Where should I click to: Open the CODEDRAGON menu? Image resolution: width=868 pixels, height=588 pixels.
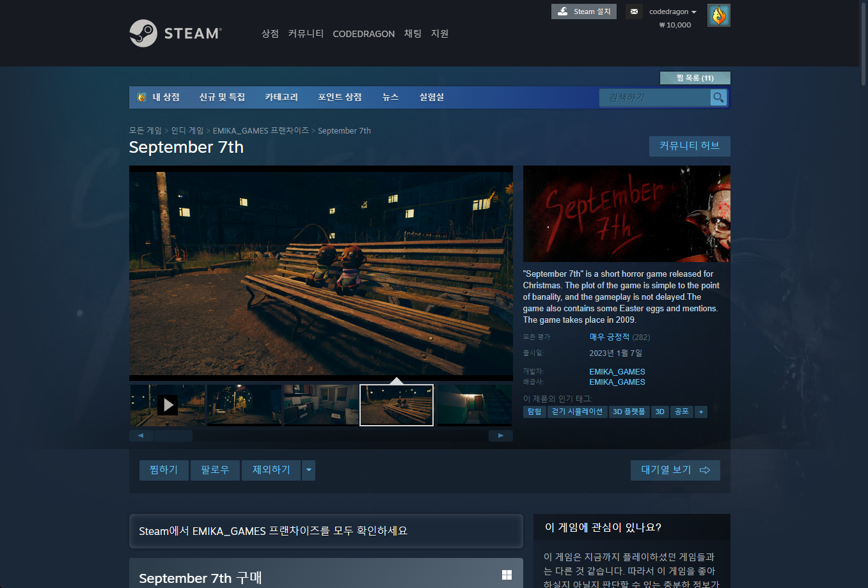(x=363, y=34)
